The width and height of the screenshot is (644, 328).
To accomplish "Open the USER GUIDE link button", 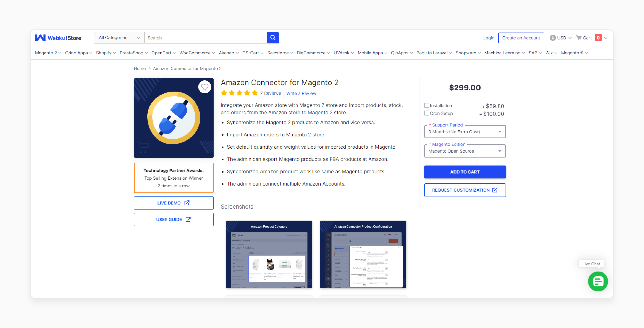I will [x=174, y=220].
